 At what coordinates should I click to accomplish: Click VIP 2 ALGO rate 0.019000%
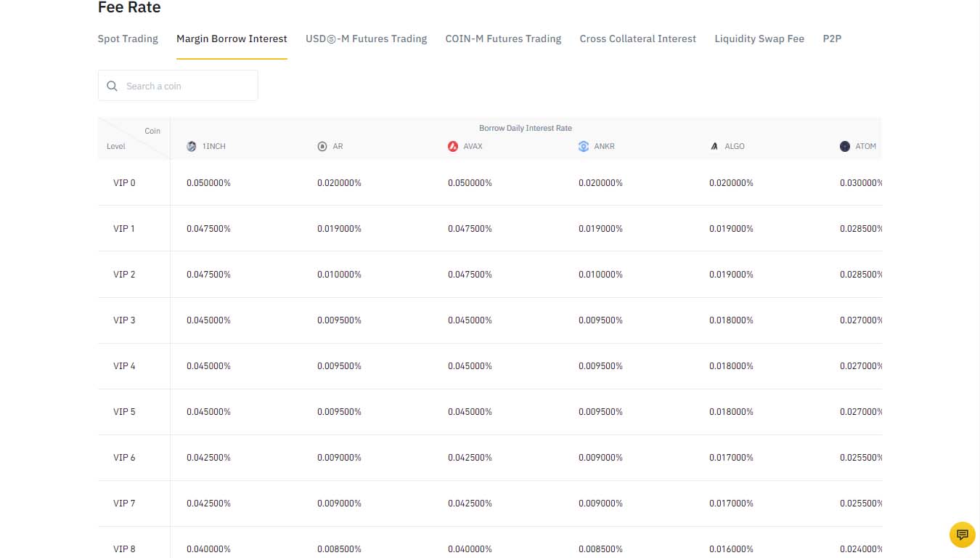coord(731,275)
